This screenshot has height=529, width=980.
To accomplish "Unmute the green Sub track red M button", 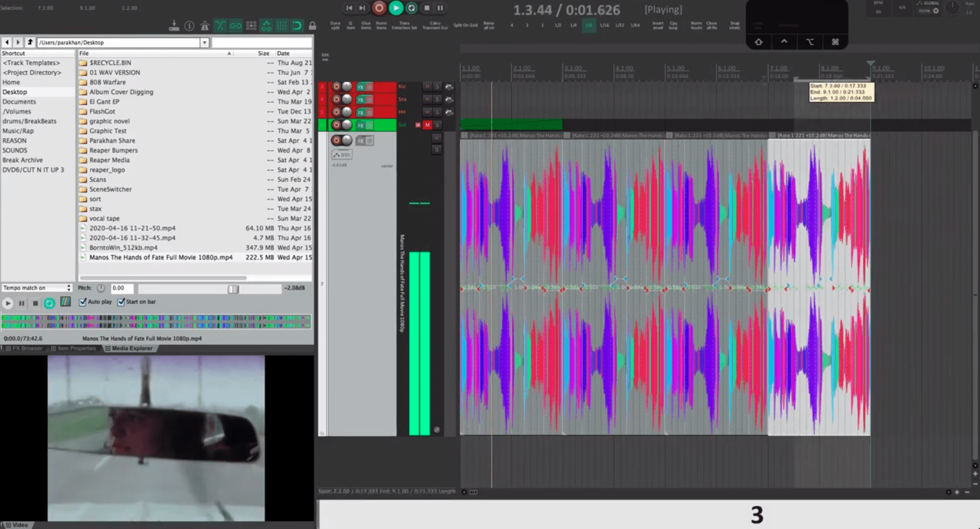I will [427, 125].
